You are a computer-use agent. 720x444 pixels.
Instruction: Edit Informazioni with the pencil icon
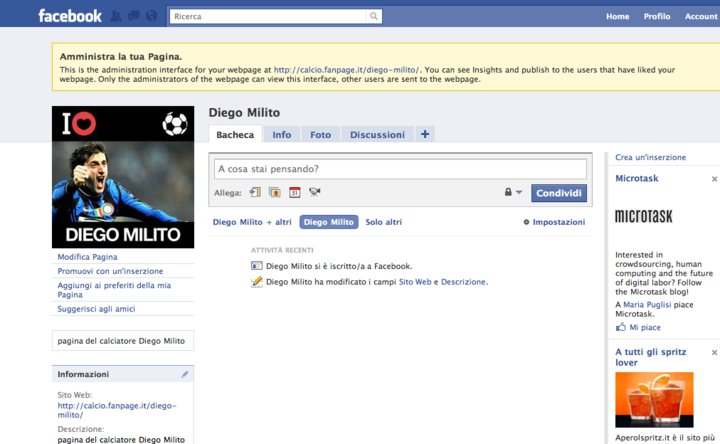click(185, 374)
